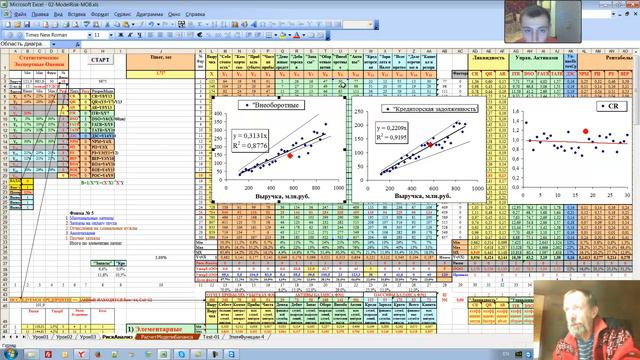640x360 pixels.
Task: Click the Save icon in toolbar
Action: point(27,25)
